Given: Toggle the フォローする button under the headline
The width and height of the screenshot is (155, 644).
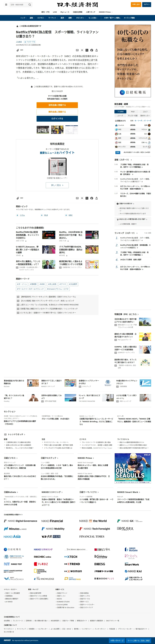Looking at the screenshot, I should (x=30, y=42).
